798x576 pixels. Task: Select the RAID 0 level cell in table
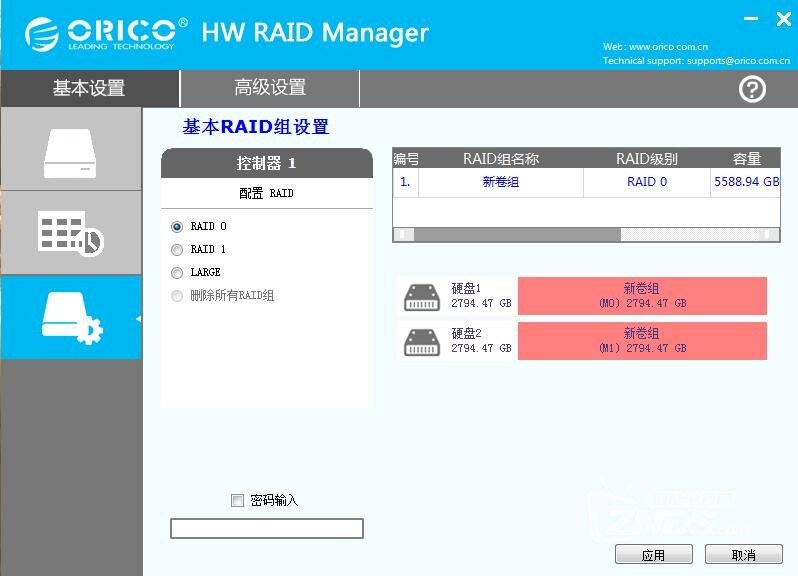tap(647, 182)
